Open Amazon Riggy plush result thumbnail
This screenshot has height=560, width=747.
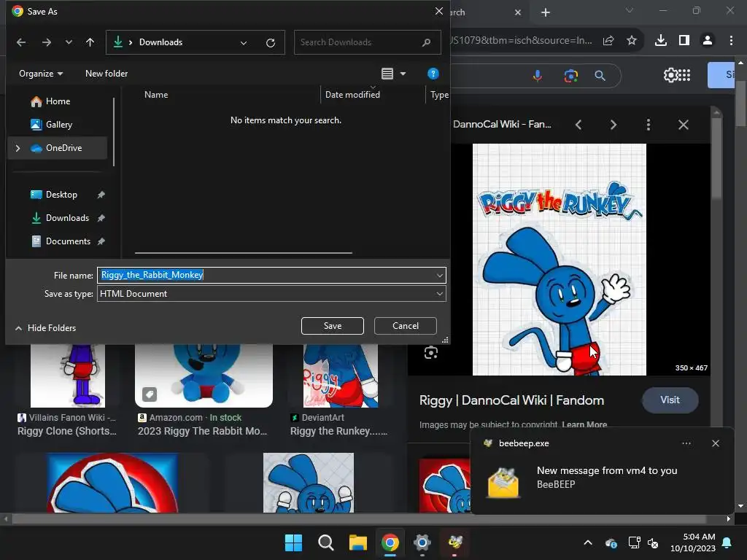pyautogui.click(x=204, y=376)
